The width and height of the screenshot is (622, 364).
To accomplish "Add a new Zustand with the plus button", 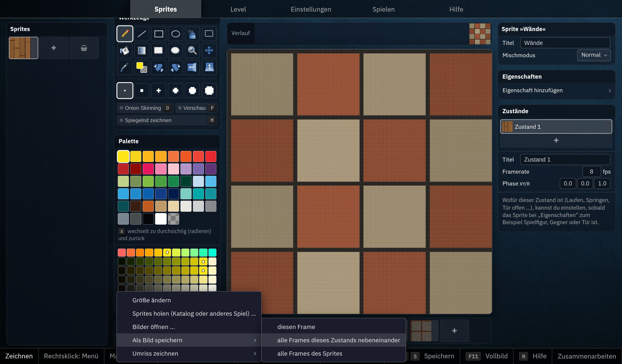I will pos(556,140).
